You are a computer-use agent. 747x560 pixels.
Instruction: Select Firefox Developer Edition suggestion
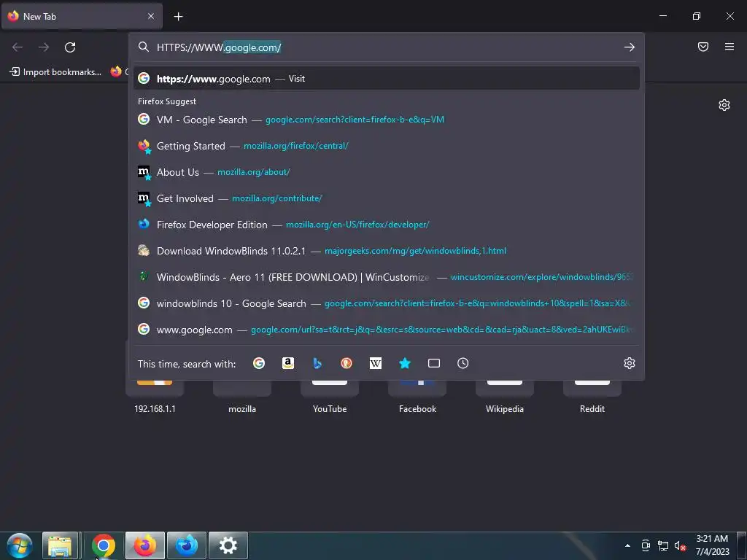[387, 225]
